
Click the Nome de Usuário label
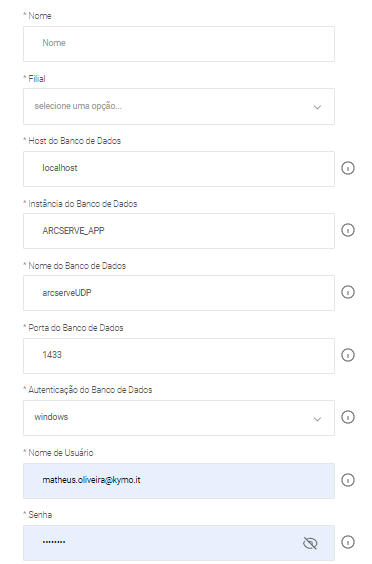[x=61, y=452]
